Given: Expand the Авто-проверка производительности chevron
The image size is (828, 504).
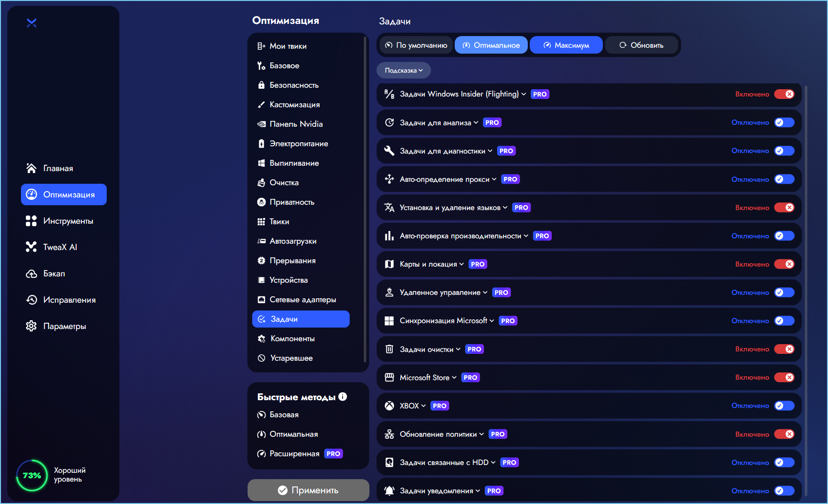Looking at the screenshot, I should [526, 236].
